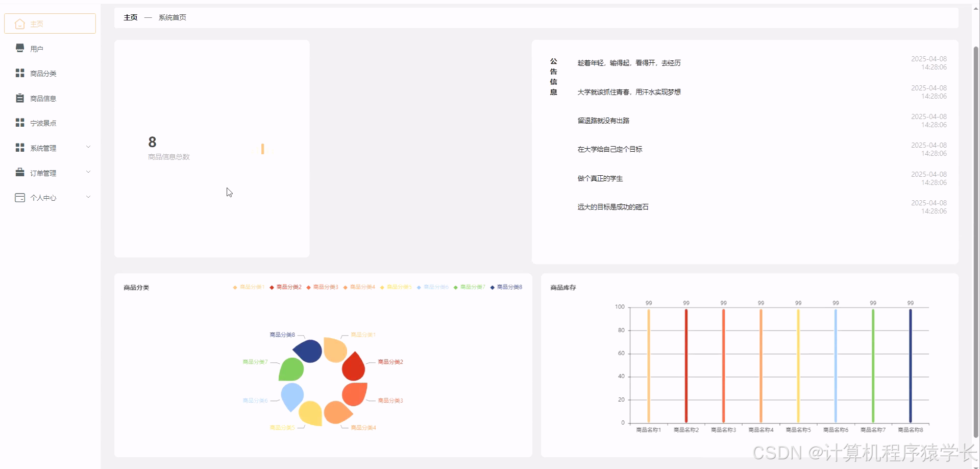Click the 宁波景点 grid icon in sidebar

20,123
